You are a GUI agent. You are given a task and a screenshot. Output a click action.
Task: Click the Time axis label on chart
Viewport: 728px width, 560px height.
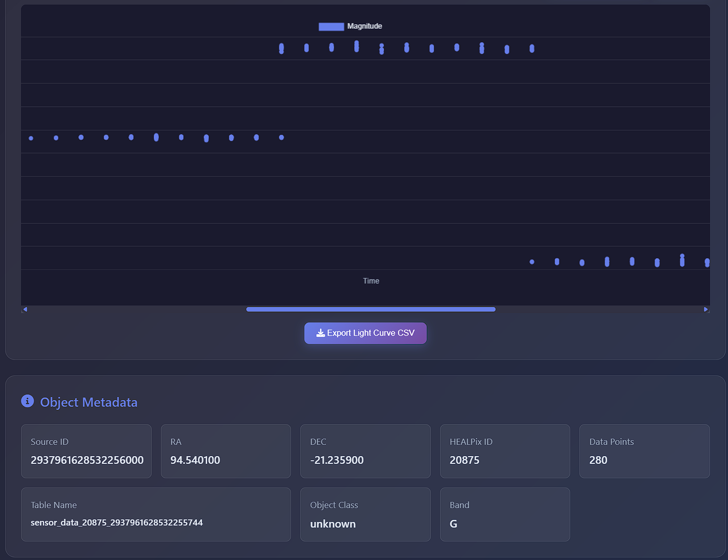coord(371,281)
